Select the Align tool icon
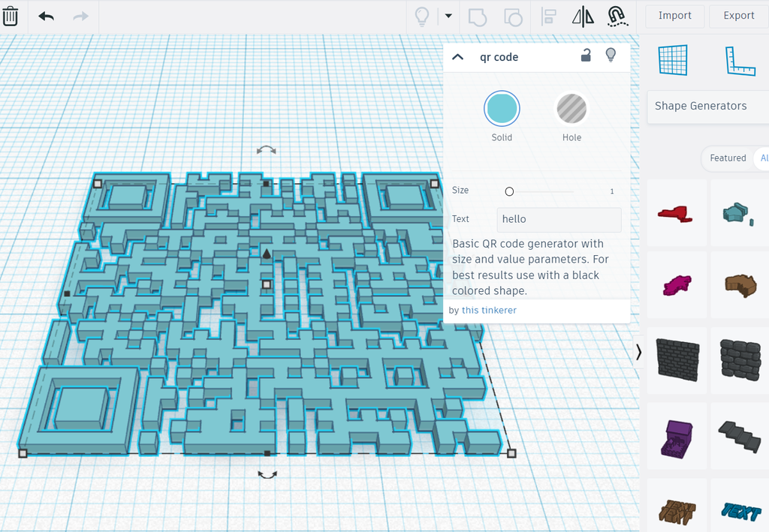The image size is (769, 532). click(x=548, y=16)
